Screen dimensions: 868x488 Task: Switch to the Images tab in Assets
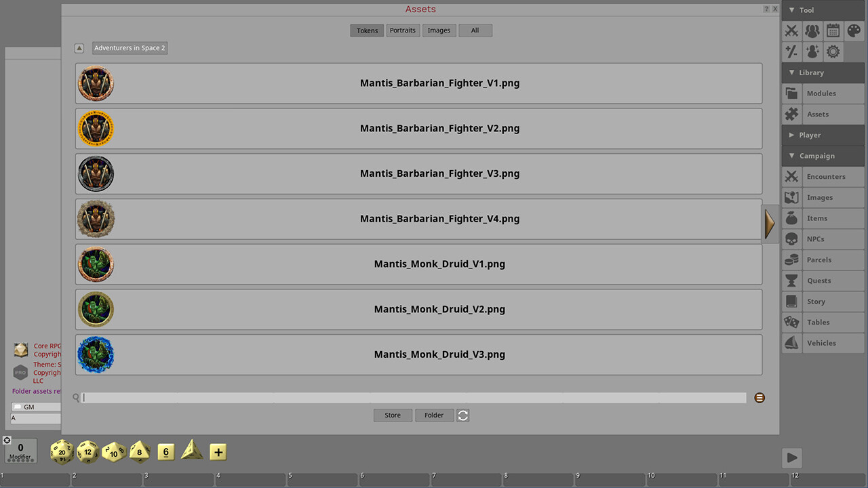click(x=439, y=30)
